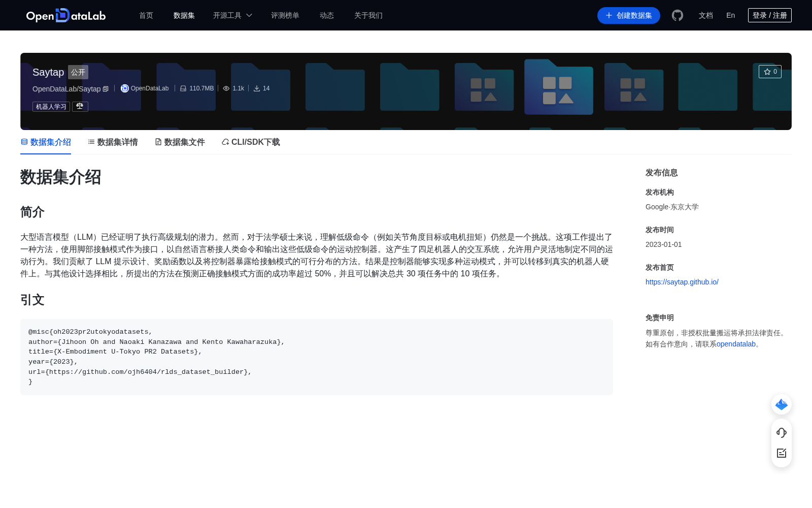Screen dimensions: 812x508
Task: Open 动态 navigation item
Action: coord(327,15)
